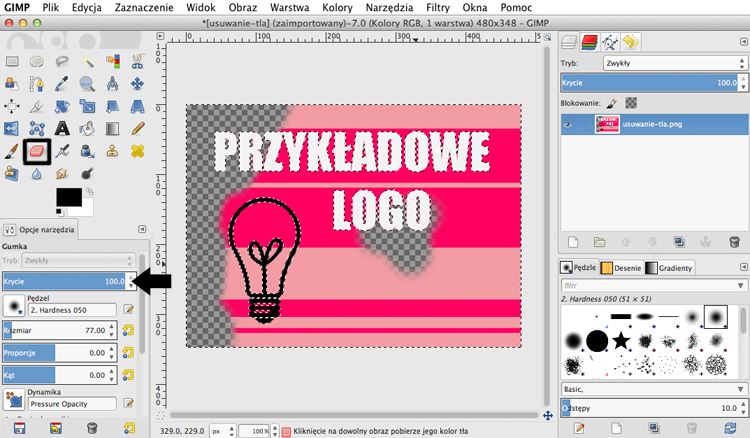The image size is (750, 438).
Task: Adjust the Gumka Krycie opacity slider
Action: [64, 281]
